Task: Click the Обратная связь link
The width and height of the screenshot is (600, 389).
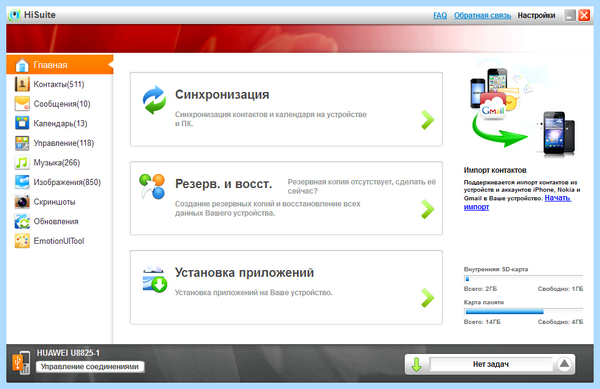Action: (x=483, y=15)
